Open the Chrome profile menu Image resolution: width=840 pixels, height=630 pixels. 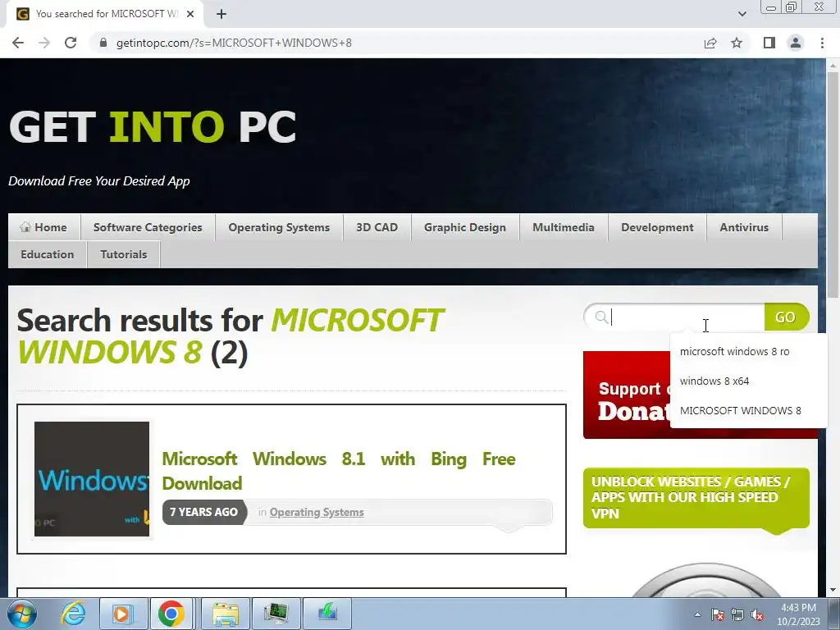(x=796, y=43)
